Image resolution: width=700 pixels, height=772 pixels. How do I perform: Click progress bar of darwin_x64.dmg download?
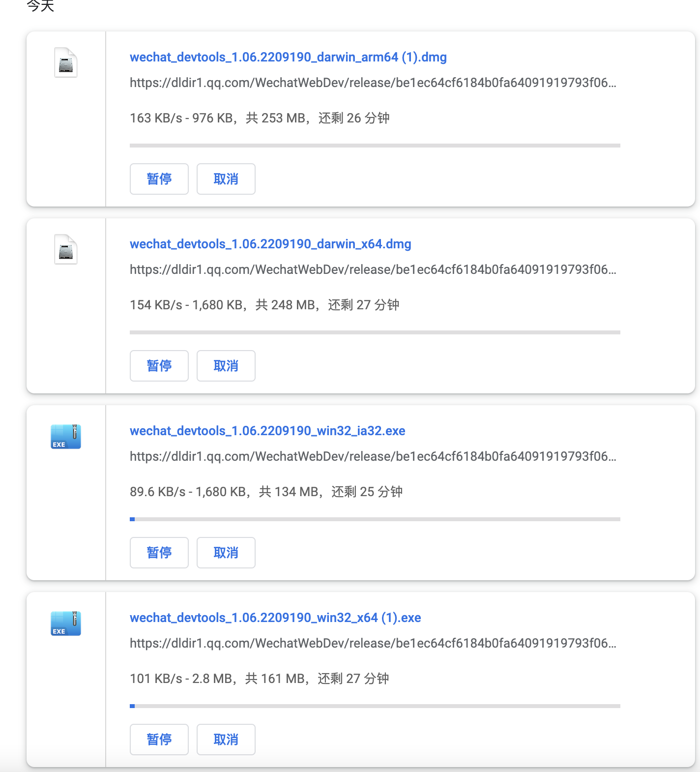(375, 332)
